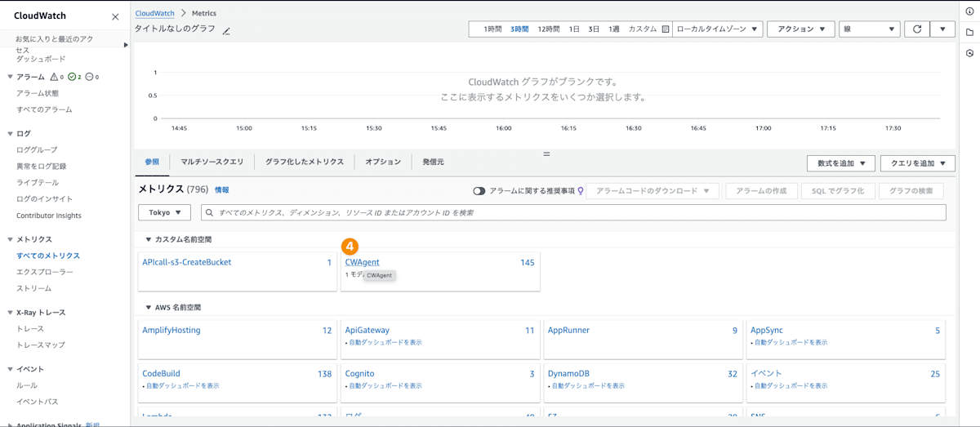Open the AmplifyHosting namespace
This screenshot has width=980, height=427.
tap(171, 330)
